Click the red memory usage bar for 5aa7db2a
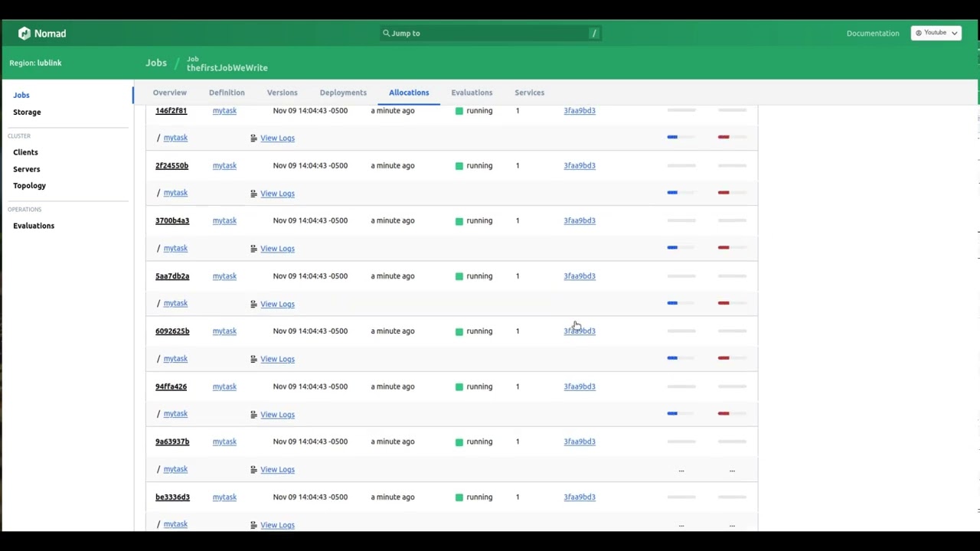The image size is (980, 551). click(724, 303)
